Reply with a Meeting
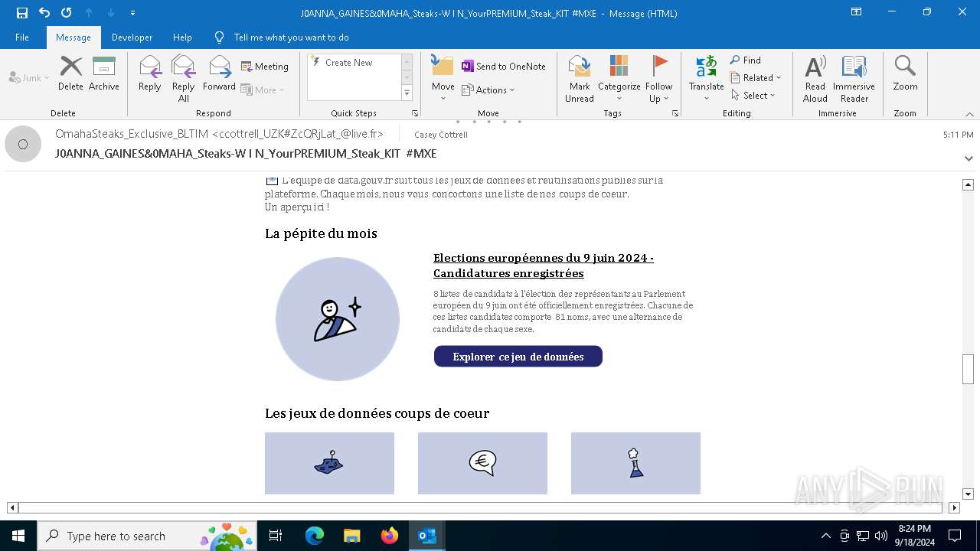980x551 pixels. coord(265,67)
